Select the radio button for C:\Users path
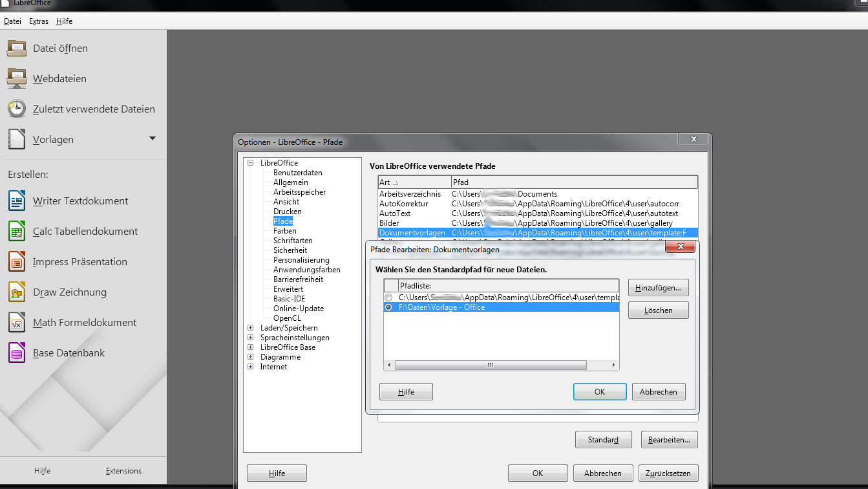 pyautogui.click(x=388, y=298)
